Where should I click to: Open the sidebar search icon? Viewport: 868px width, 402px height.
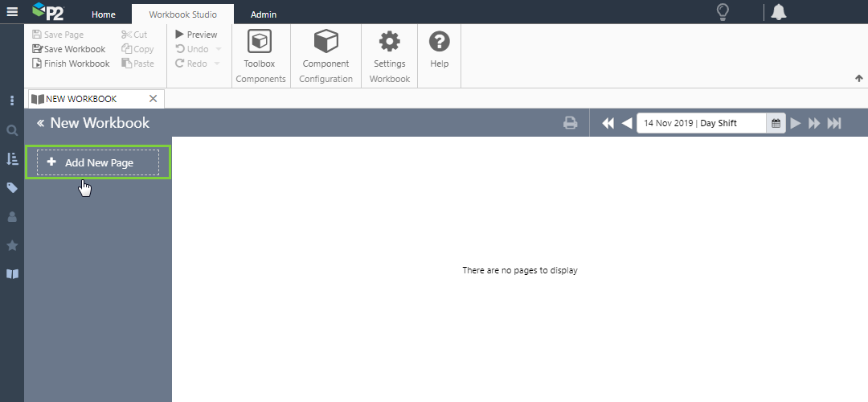(12, 131)
